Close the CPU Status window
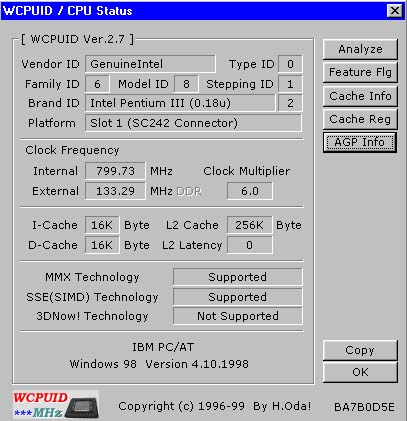This screenshot has width=407, height=421. pos(395,11)
